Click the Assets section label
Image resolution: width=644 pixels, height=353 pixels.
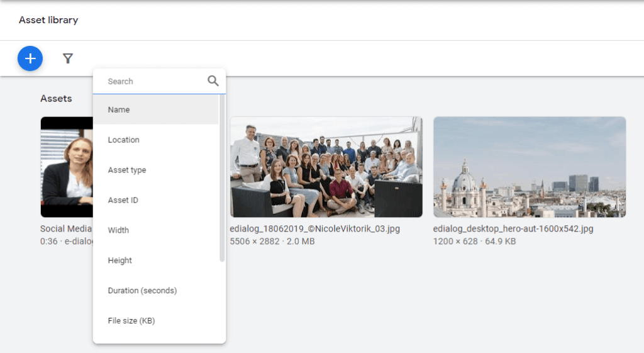click(x=56, y=99)
